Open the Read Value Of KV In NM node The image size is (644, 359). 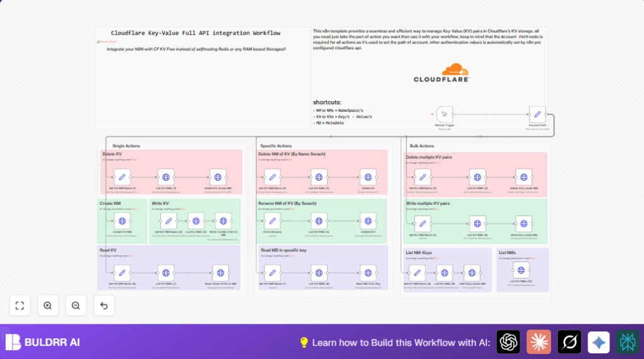[x=221, y=273]
